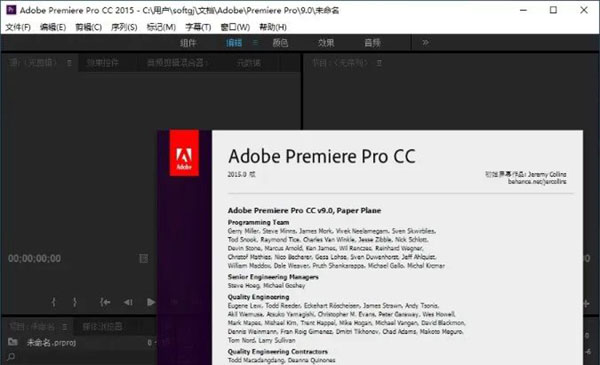Click the Source timecode 00;00;00;00
600x365 pixels.
click(34, 259)
